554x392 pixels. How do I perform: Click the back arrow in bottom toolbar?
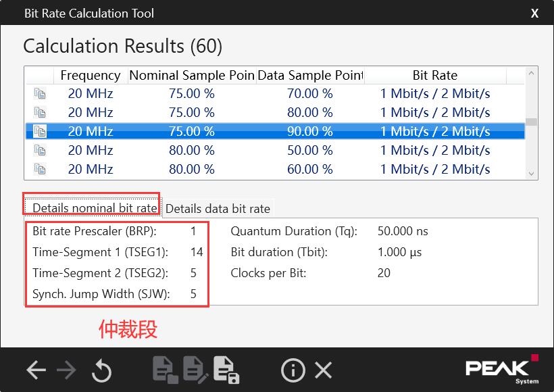click(36, 370)
